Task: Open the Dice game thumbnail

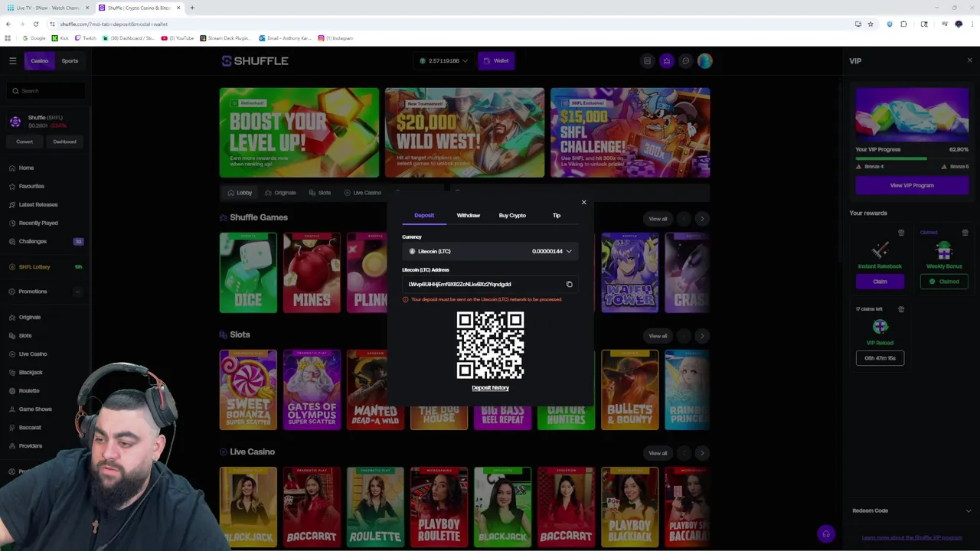Action: pos(248,273)
